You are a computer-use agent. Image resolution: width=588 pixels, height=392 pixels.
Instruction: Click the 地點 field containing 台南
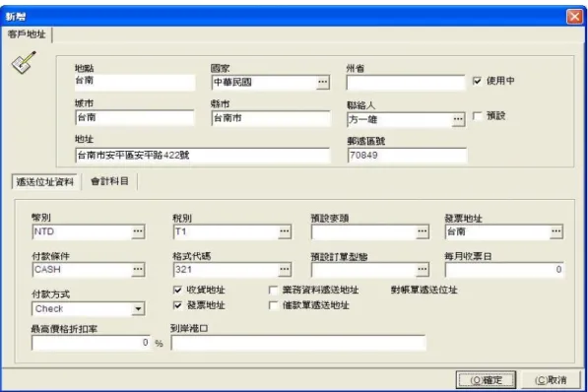tap(135, 82)
